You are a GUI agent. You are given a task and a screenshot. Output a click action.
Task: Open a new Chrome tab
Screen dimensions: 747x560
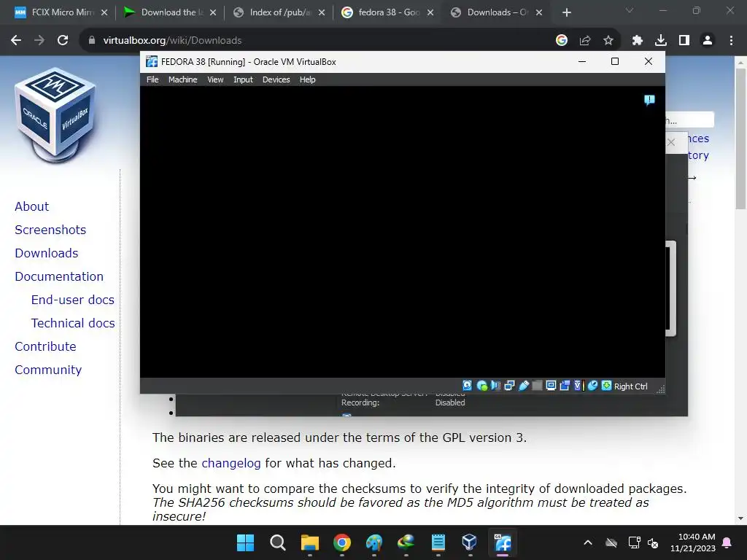pyautogui.click(x=566, y=12)
